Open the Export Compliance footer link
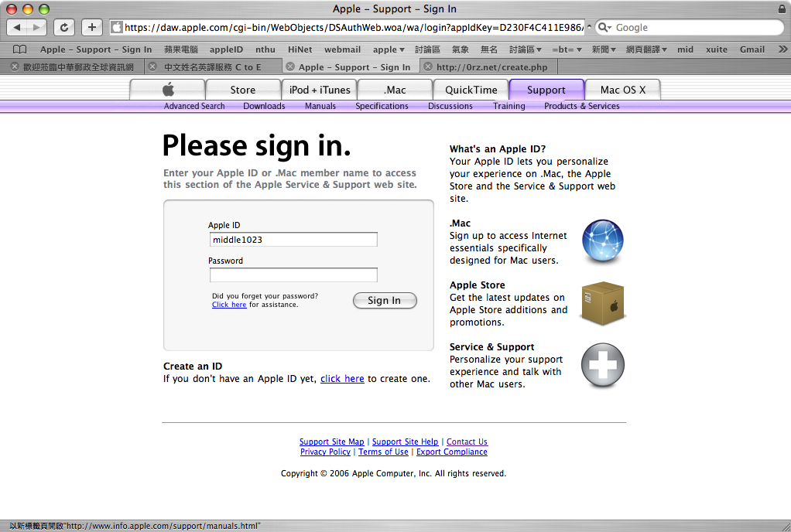The height and width of the screenshot is (532, 791). click(452, 452)
